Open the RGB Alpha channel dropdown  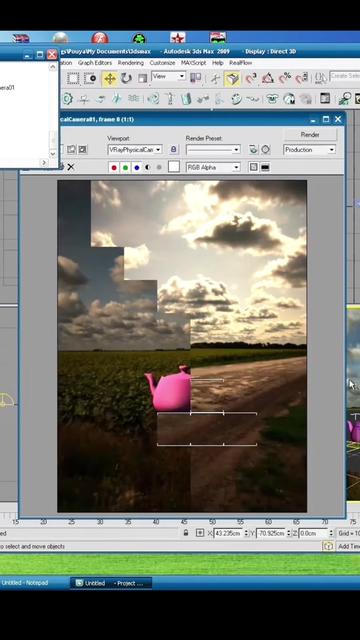tap(213, 167)
